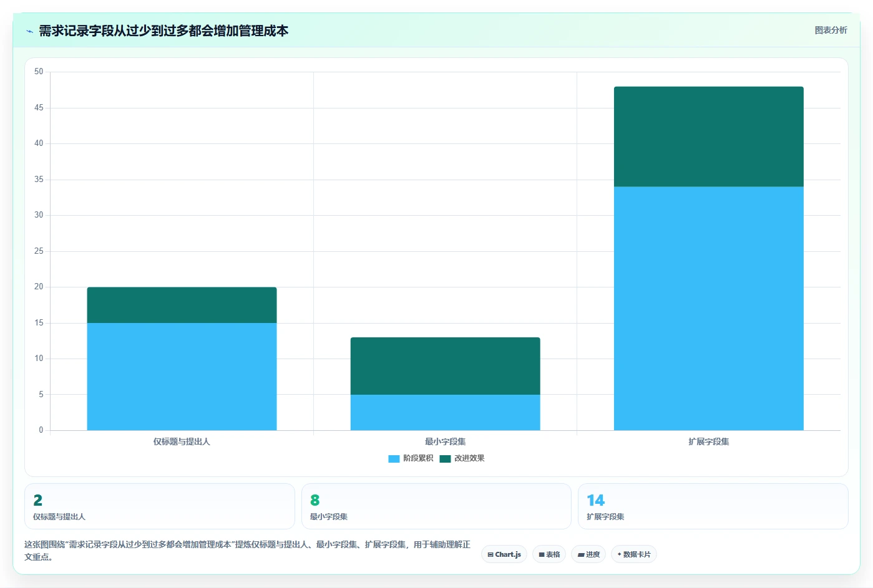This screenshot has width=873, height=588.
Task: Click the 表格 tag chip
Action: pyautogui.click(x=549, y=554)
